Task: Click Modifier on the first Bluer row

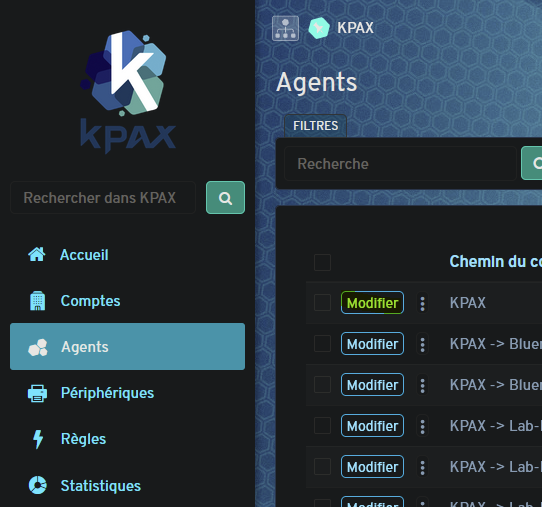Action: point(372,344)
